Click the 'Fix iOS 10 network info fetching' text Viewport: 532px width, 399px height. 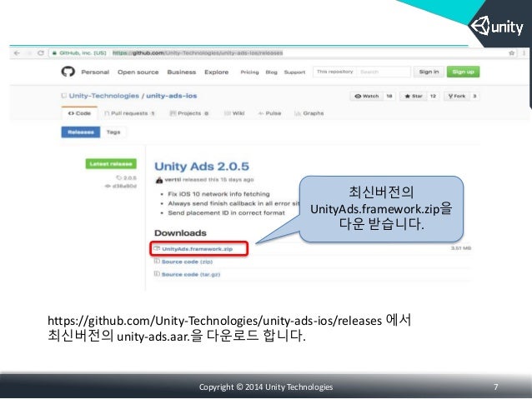(x=218, y=194)
